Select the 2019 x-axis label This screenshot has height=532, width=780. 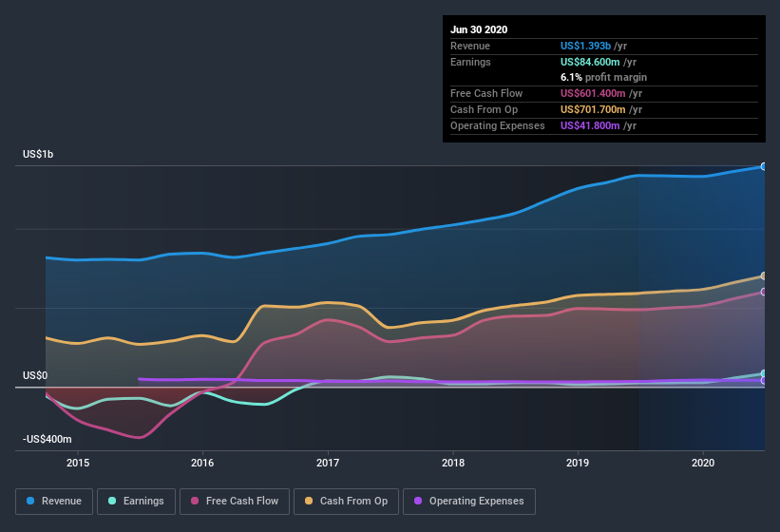pyautogui.click(x=578, y=463)
